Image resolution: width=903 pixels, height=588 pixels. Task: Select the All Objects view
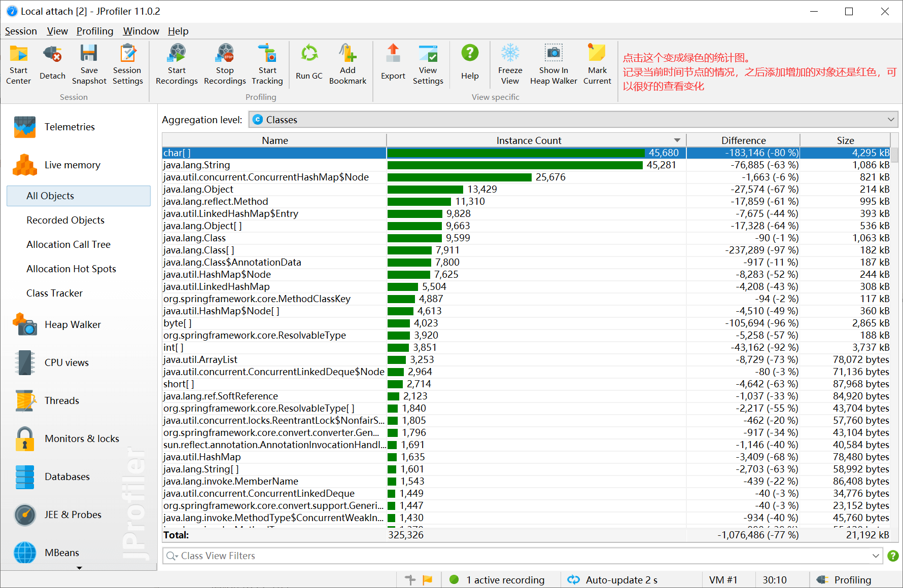tap(79, 196)
